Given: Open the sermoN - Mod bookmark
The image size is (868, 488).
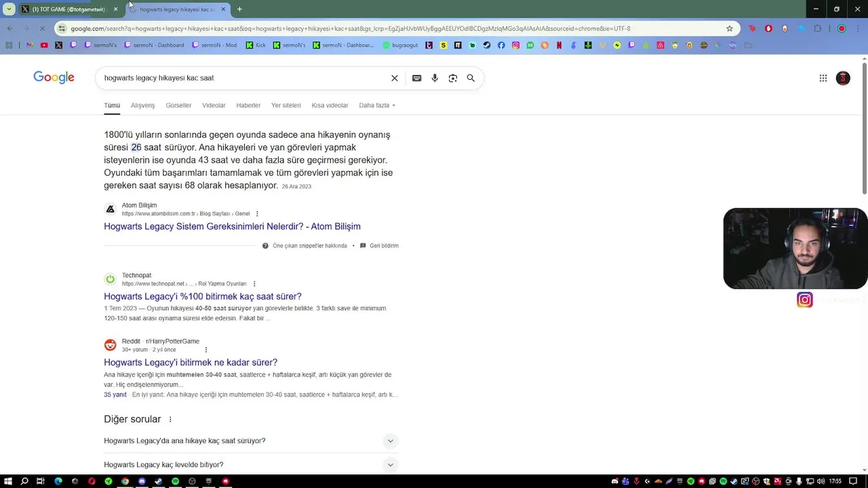Looking at the screenshot, I should point(215,45).
